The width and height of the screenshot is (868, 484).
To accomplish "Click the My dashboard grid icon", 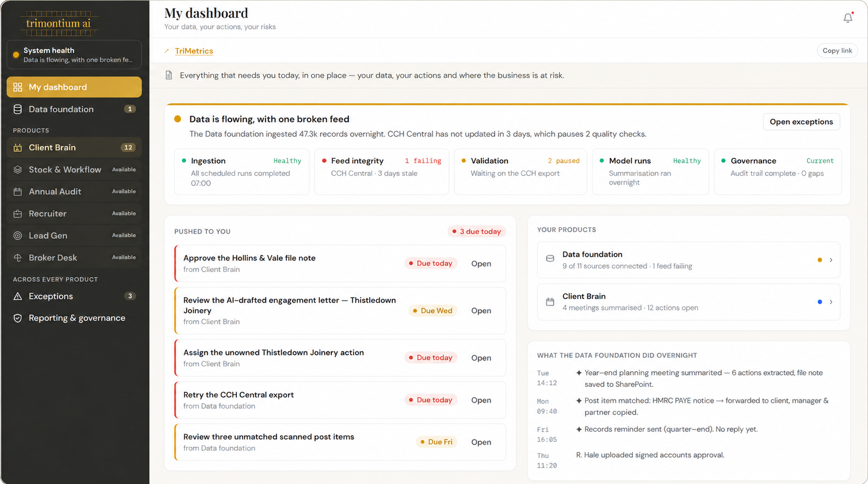I will pos(18,87).
